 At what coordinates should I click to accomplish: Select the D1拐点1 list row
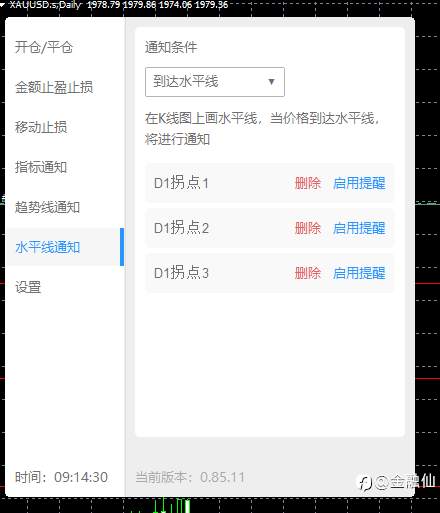point(269,183)
